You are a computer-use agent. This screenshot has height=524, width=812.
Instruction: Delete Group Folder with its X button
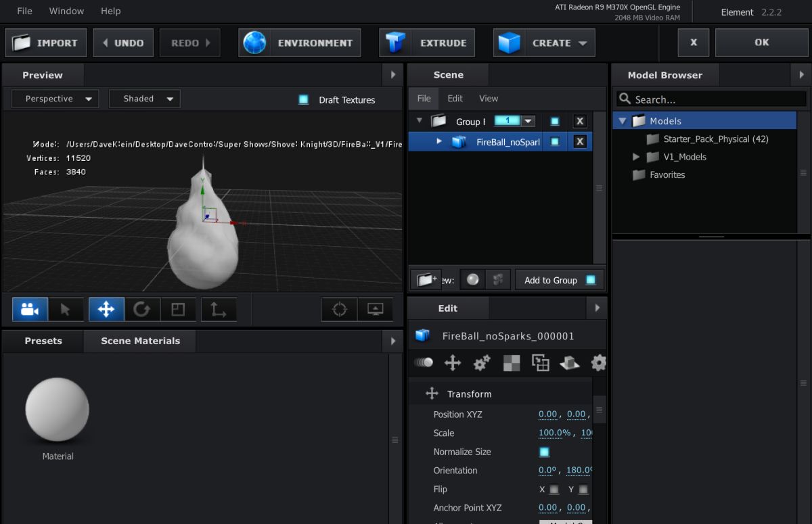[580, 122]
